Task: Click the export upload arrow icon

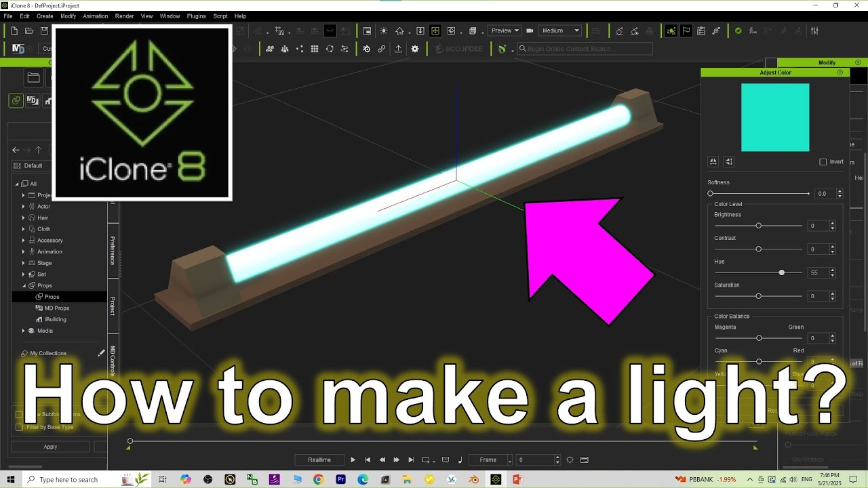Action: [x=398, y=49]
